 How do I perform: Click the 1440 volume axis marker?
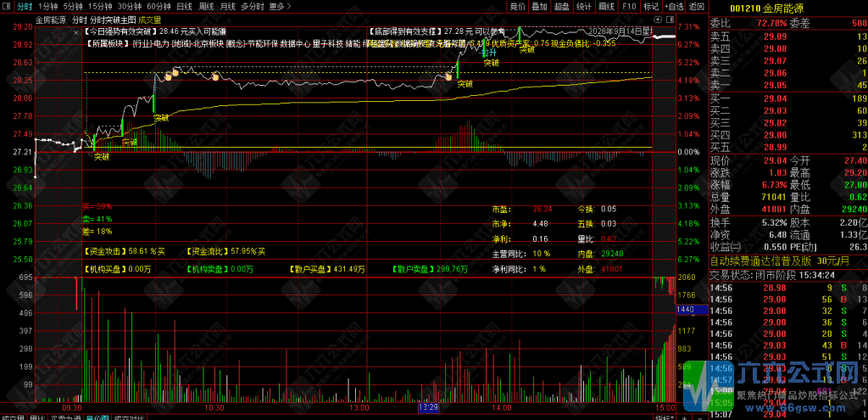692,311
